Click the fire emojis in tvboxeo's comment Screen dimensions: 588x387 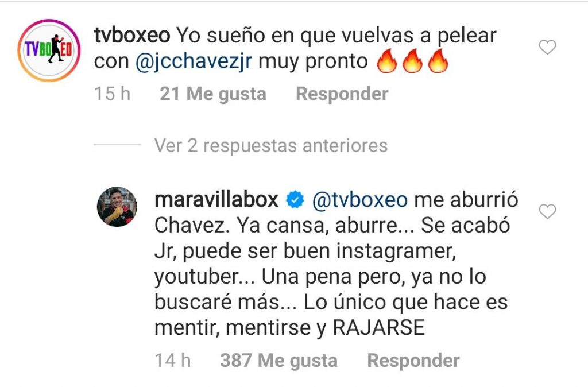[x=412, y=61]
